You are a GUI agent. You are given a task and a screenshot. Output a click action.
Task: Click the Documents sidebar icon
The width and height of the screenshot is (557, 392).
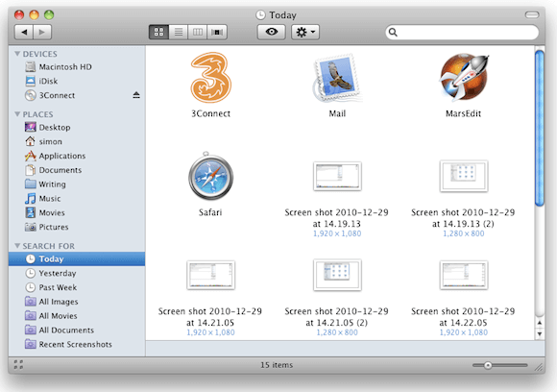pyautogui.click(x=31, y=170)
